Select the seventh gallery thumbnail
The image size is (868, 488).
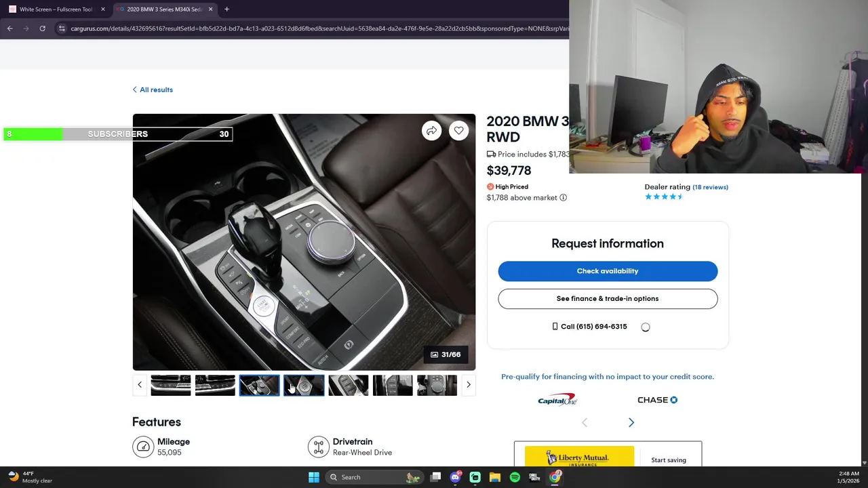coord(437,385)
